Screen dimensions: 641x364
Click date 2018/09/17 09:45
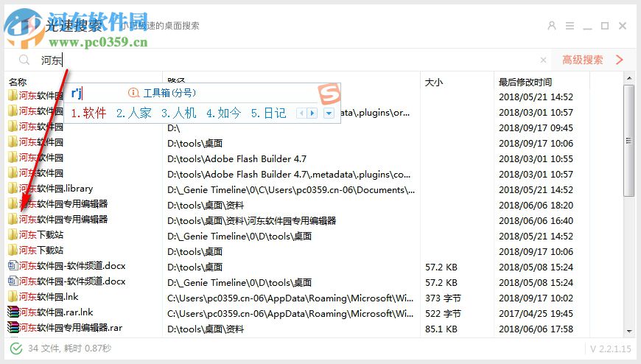pos(536,128)
